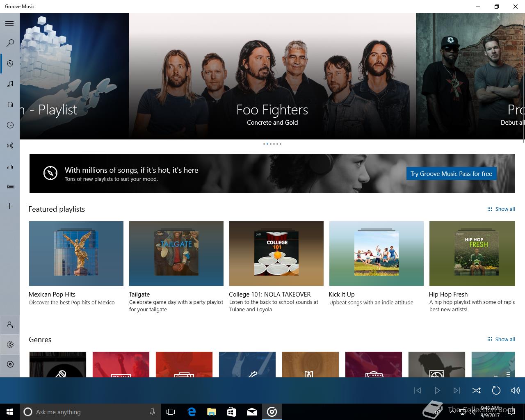Click the 'Concrete and Gold' album subtitle
The image size is (525, 420).
coord(272,123)
